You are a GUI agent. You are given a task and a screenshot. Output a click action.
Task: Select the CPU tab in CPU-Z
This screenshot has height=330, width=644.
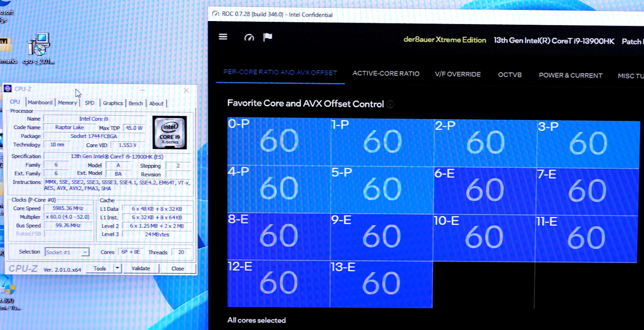coord(15,102)
